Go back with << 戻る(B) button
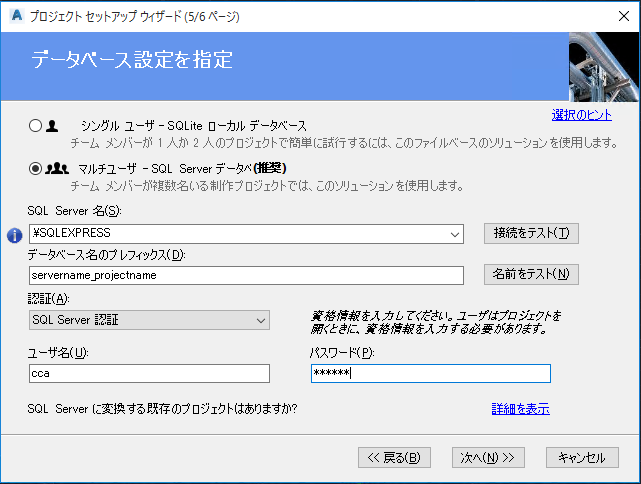Screen dimensions: 641x484 (394, 457)
